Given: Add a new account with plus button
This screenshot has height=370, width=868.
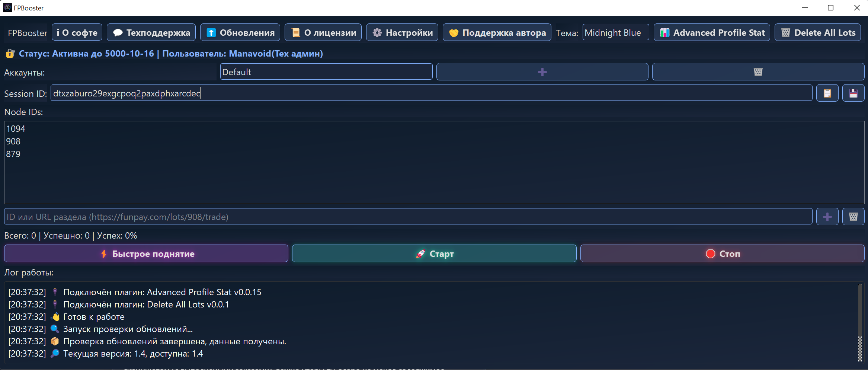Looking at the screenshot, I should pos(542,72).
